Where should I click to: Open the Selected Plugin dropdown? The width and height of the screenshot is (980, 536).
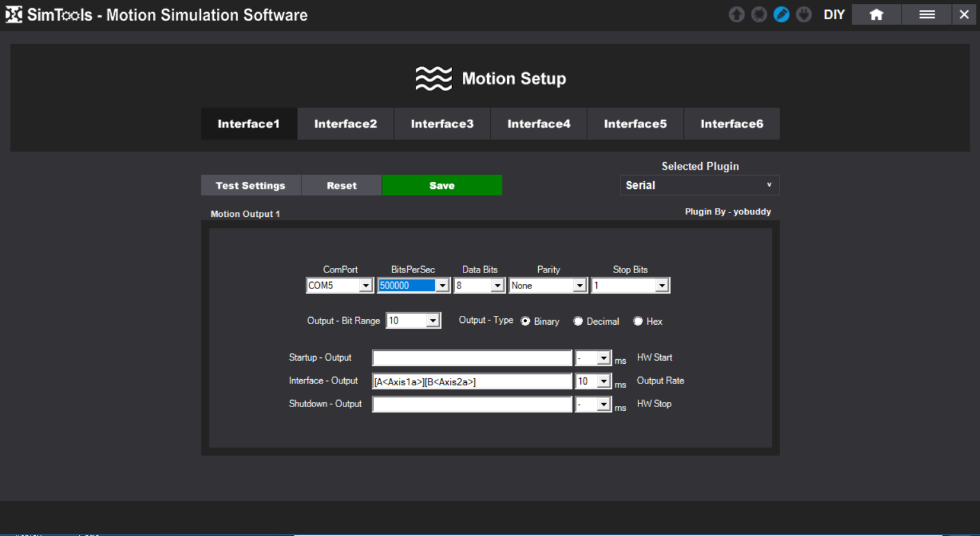699,186
